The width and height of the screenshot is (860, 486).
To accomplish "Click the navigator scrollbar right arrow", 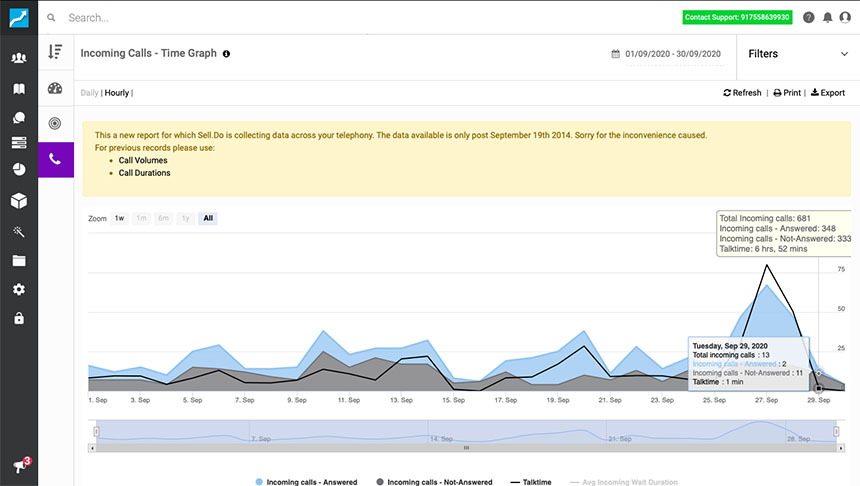I will [841, 448].
